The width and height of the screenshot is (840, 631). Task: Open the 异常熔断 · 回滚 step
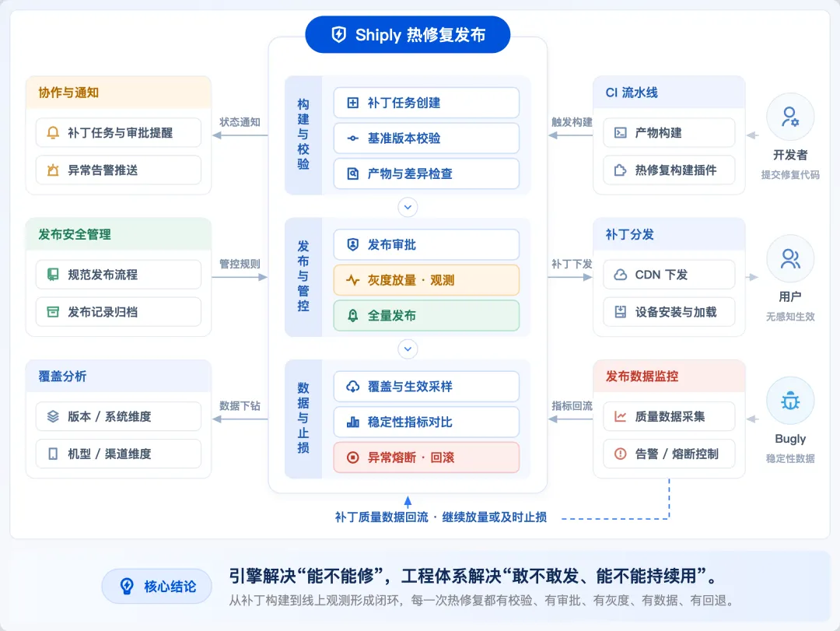[x=426, y=457]
